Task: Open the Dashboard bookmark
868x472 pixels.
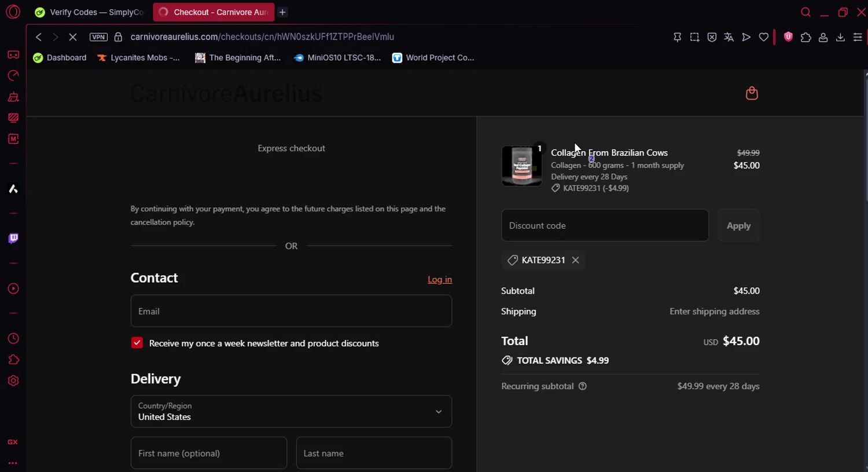Action: (60, 58)
